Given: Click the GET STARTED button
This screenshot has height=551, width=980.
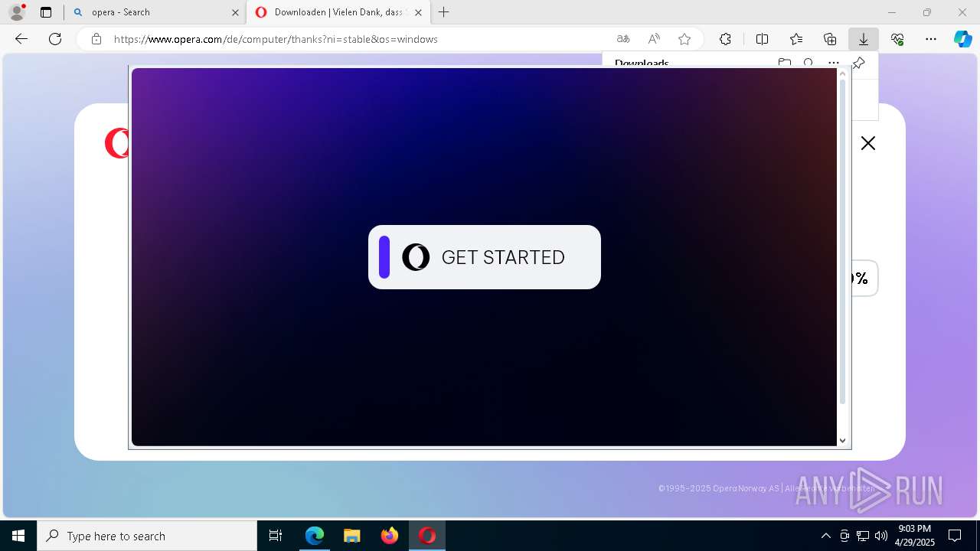Looking at the screenshot, I should pyautogui.click(x=485, y=257).
